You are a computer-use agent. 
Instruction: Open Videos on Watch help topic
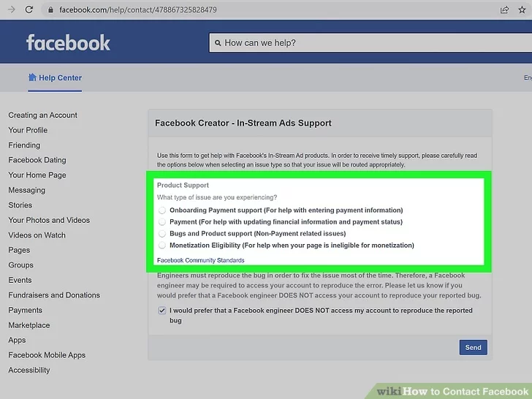[37, 235]
